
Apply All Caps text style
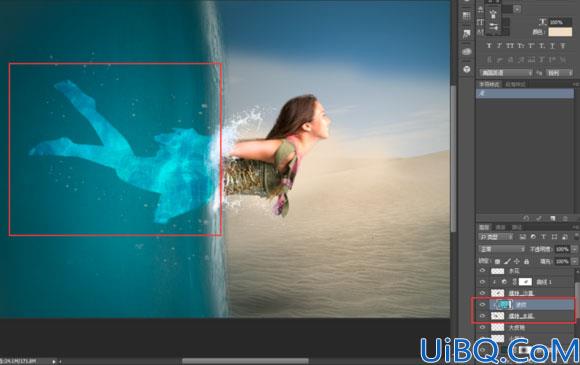(510, 45)
